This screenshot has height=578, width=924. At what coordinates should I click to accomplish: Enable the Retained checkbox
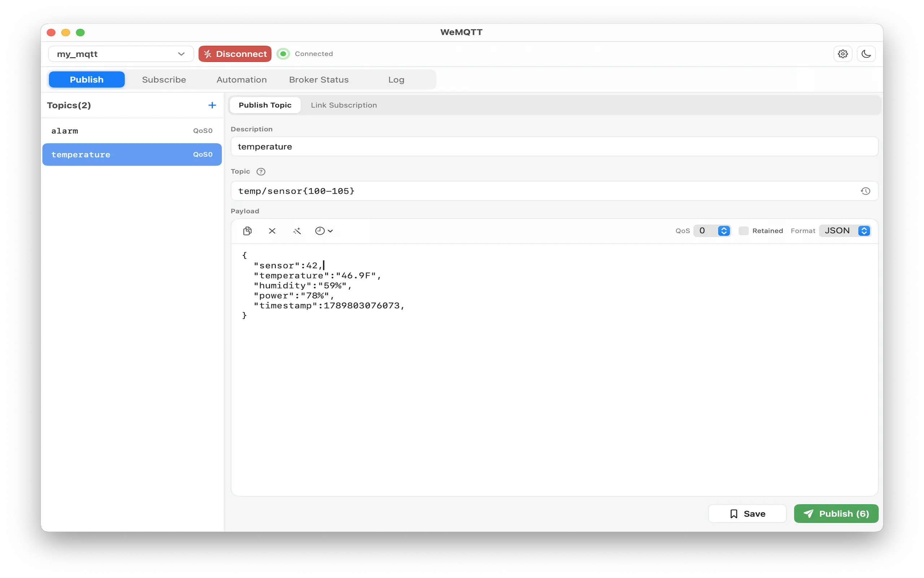(x=743, y=231)
